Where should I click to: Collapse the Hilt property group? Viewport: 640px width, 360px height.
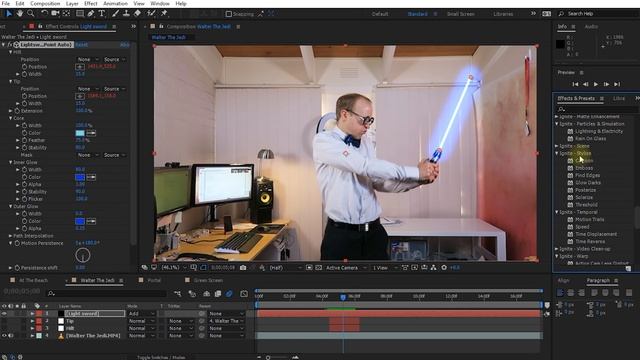click(11, 52)
